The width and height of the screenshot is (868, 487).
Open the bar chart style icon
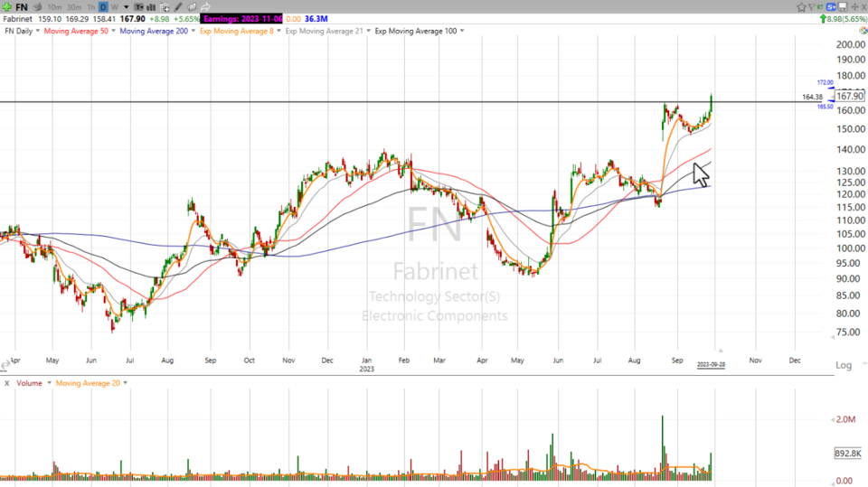pyautogui.click(x=151, y=7)
